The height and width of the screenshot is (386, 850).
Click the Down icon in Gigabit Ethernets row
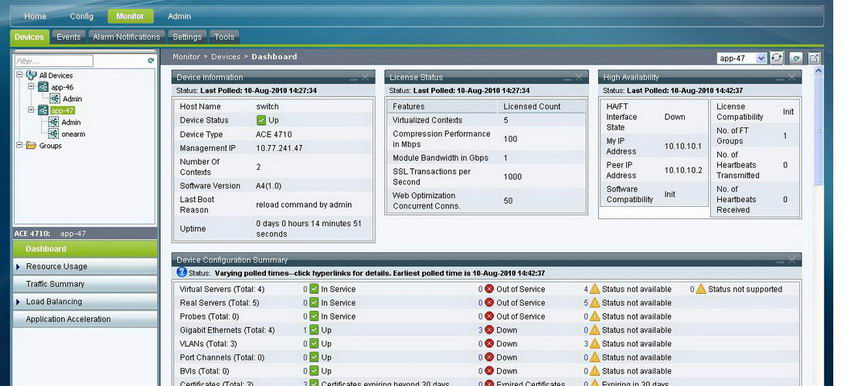[x=489, y=330]
